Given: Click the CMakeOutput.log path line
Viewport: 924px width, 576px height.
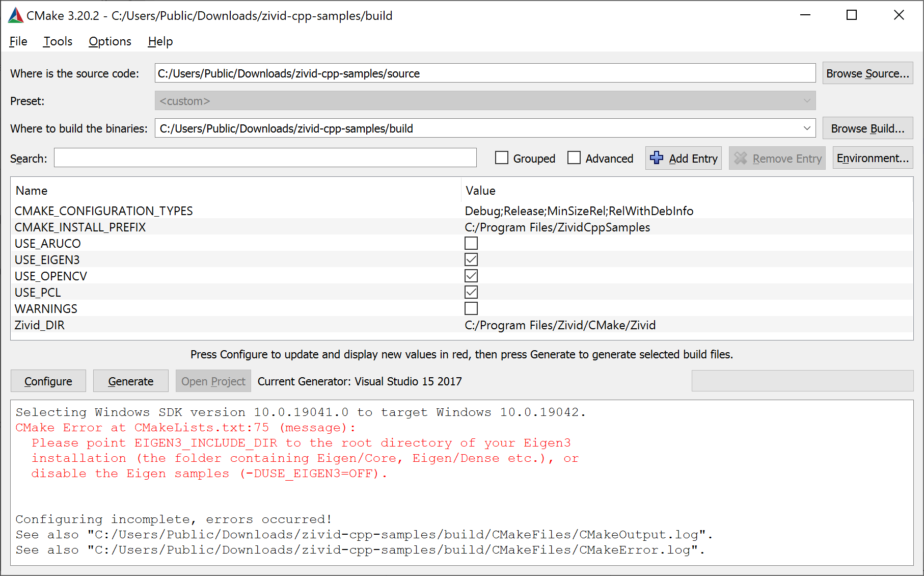Looking at the screenshot, I should pos(364,535).
